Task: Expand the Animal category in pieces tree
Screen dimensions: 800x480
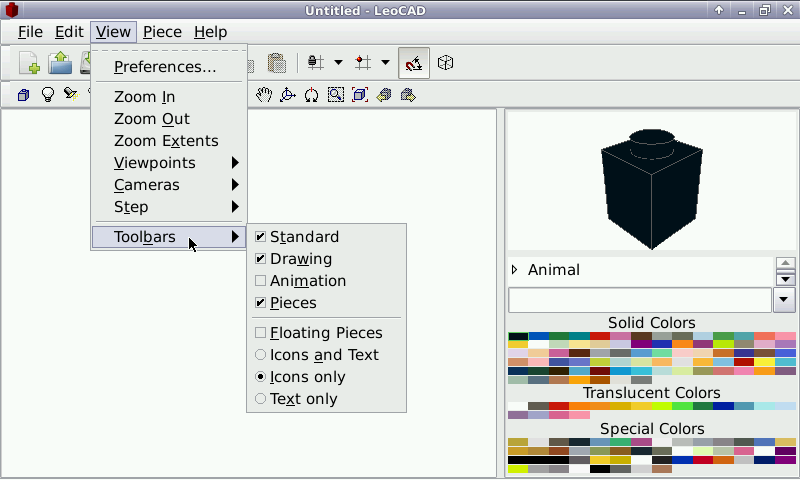Action: (515, 269)
